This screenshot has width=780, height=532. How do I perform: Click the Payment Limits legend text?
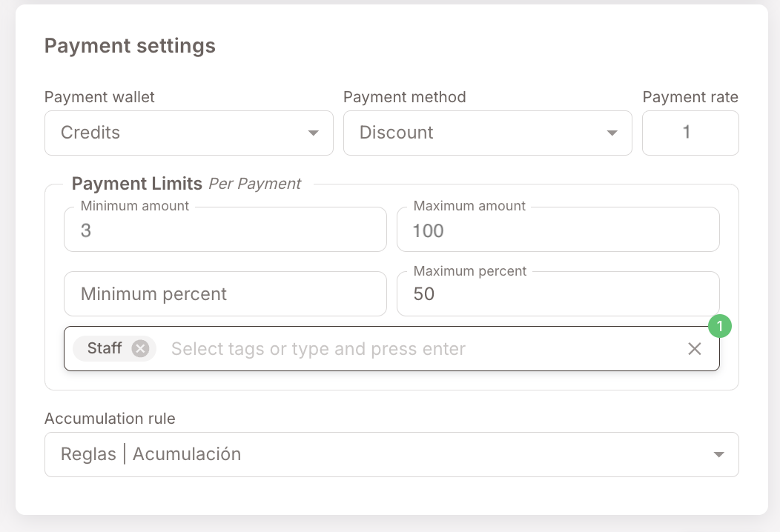[x=137, y=184]
